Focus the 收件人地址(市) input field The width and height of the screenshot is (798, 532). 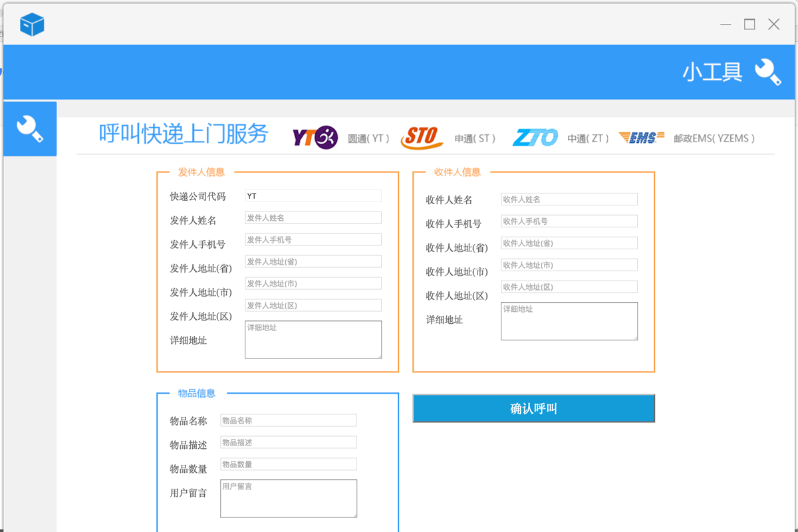(x=569, y=265)
